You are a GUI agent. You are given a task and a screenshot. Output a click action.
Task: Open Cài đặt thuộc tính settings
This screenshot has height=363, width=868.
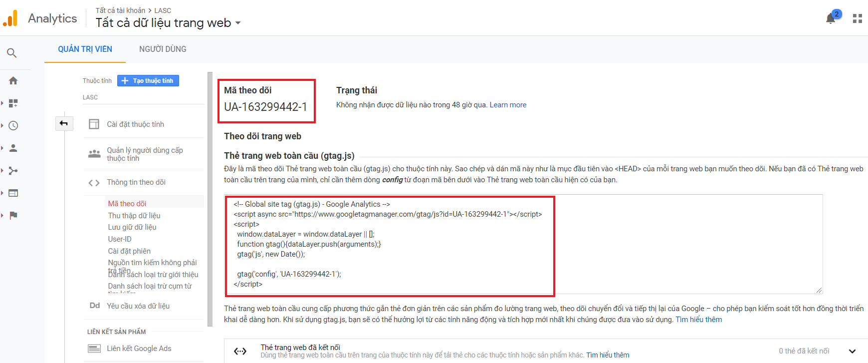click(x=135, y=124)
